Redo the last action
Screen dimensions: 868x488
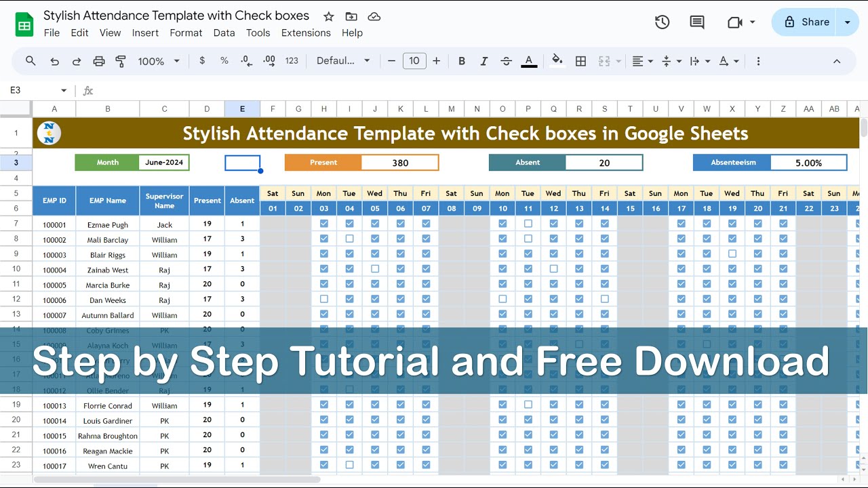point(77,61)
